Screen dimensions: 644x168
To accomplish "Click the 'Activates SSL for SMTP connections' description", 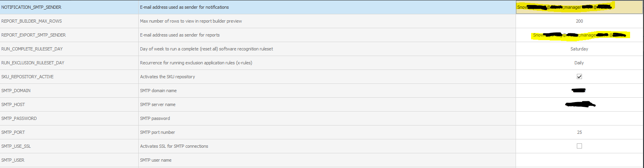I will (174, 146).
